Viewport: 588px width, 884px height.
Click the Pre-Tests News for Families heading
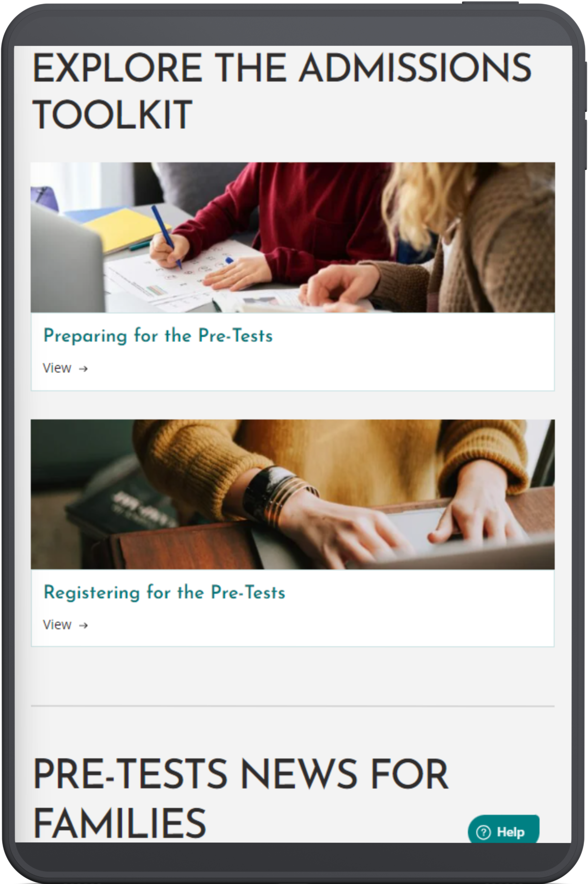[241, 798]
